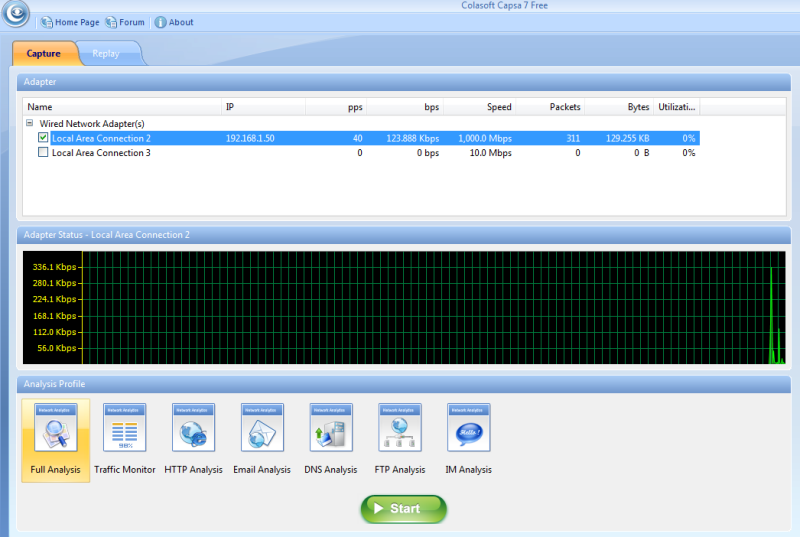Image resolution: width=800 pixels, height=537 pixels.
Task: Click the 123.888 Kbps value
Action: point(412,138)
